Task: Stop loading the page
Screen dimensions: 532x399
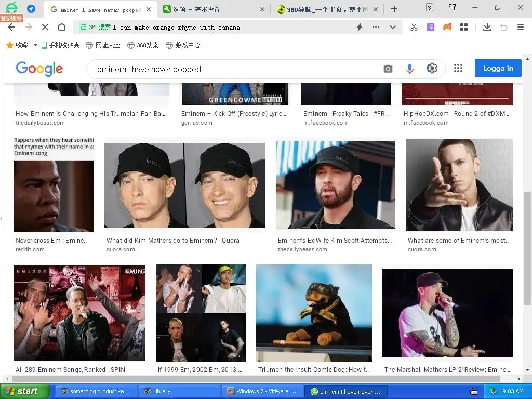Action: [x=45, y=27]
